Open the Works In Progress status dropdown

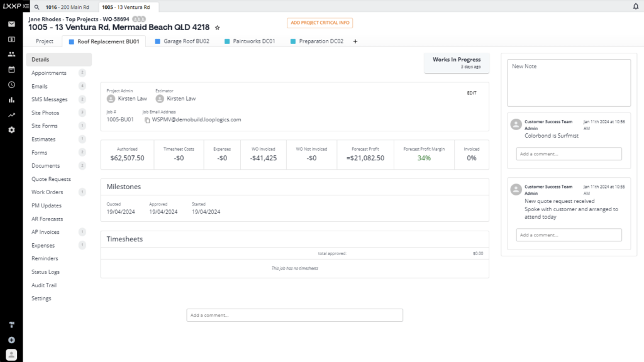457,62
